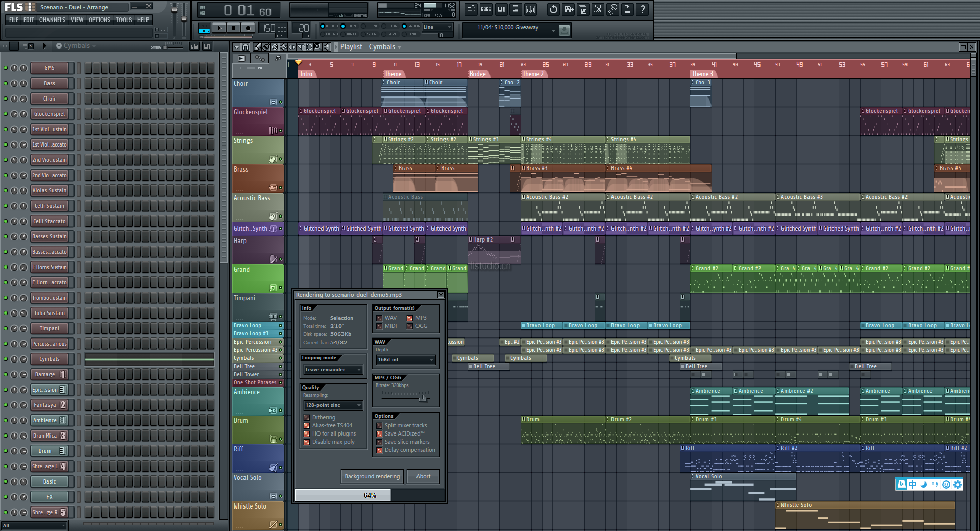Open the VIEW menu
The height and width of the screenshot is (531, 980).
tap(77, 20)
